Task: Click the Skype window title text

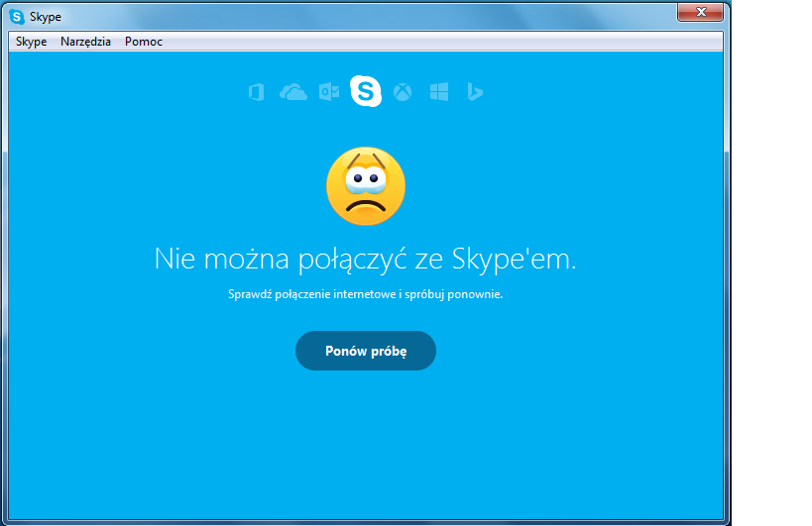Action: pyautogui.click(x=46, y=17)
